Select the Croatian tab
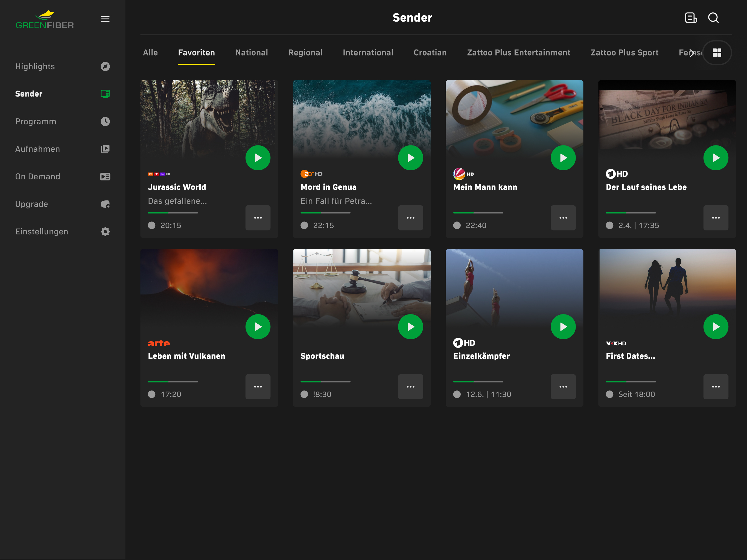747x560 pixels. pos(430,53)
